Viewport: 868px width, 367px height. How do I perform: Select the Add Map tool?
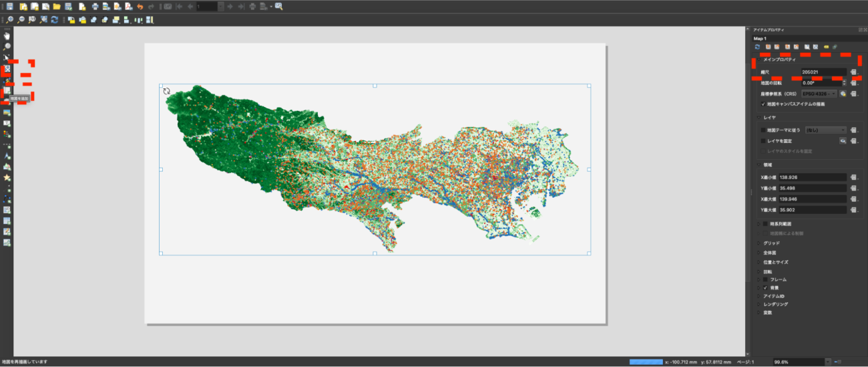coord(7,90)
